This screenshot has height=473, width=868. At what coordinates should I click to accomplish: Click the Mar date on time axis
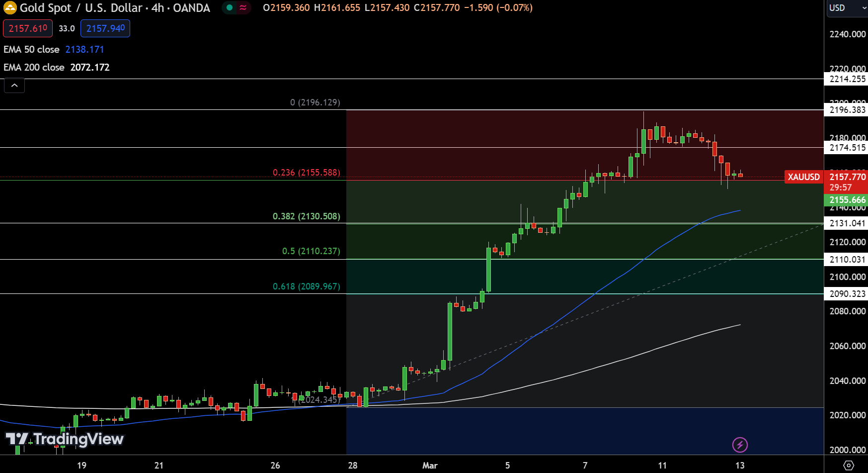click(430, 466)
